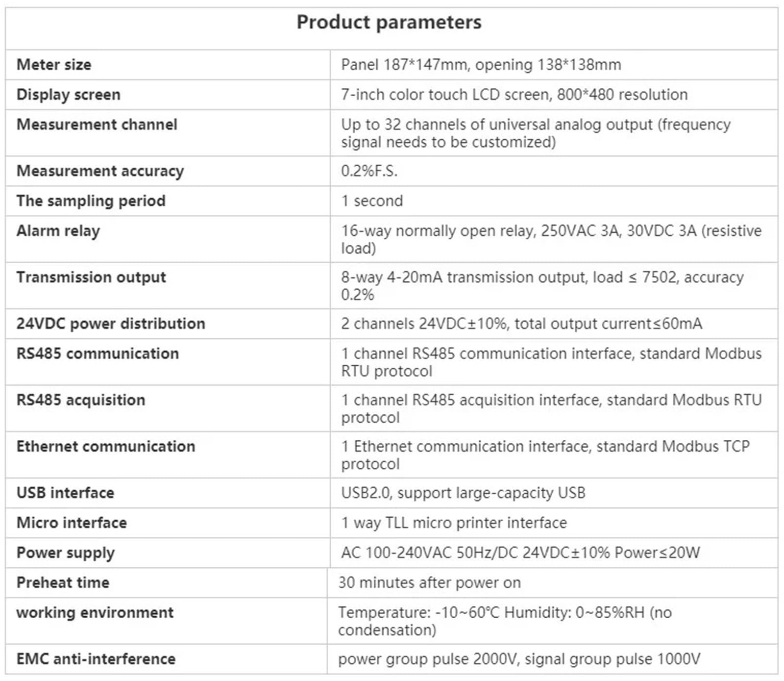Viewport: 784px width, 681px height.
Task: Click the Power supply row label
Action: pyautogui.click(x=66, y=553)
